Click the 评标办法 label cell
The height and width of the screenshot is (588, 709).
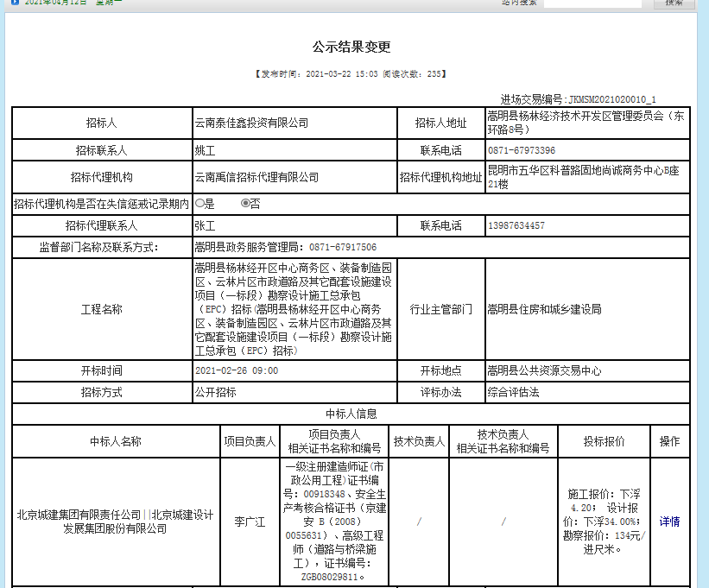(441, 392)
